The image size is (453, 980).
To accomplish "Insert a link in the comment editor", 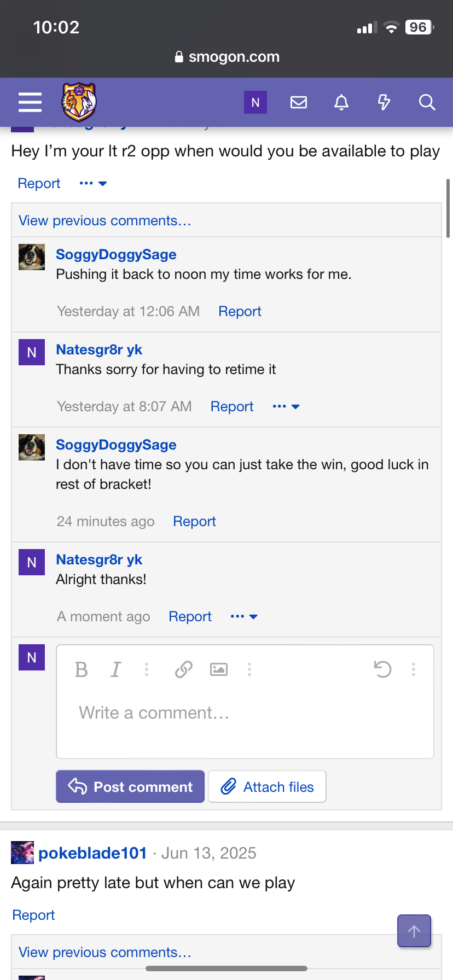I will pyautogui.click(x=184, y=669).
